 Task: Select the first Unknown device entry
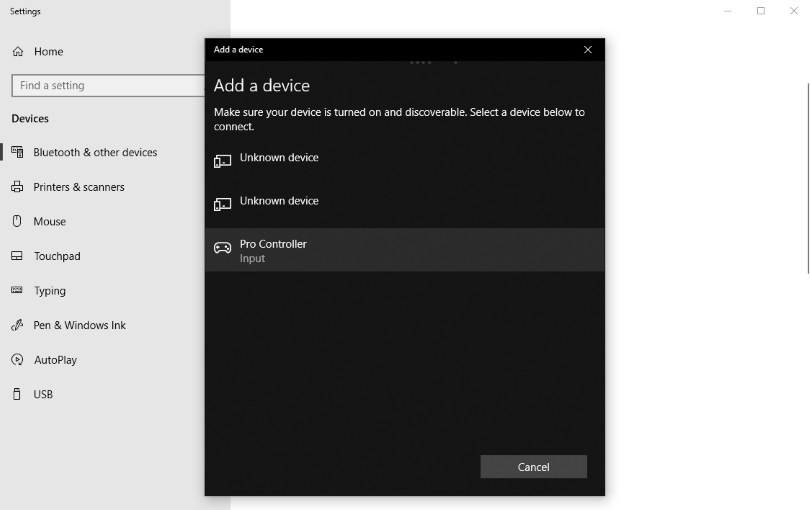[404, 163]
